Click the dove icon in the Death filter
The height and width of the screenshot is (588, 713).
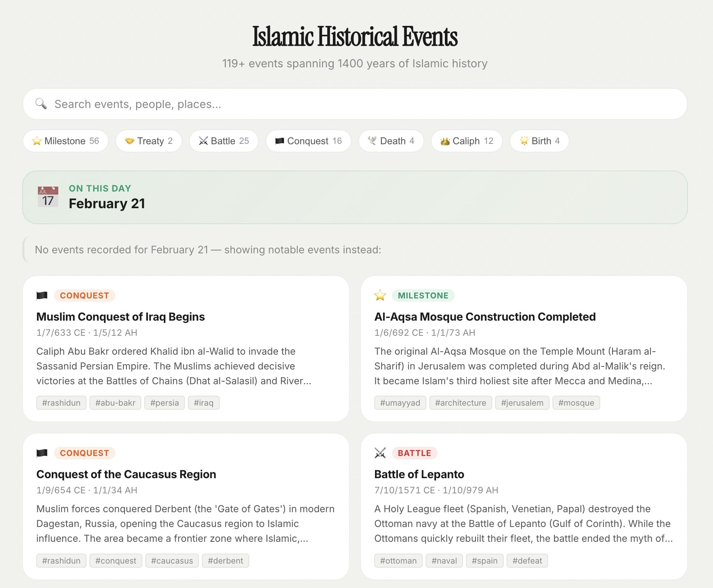[x=372, y=141]
